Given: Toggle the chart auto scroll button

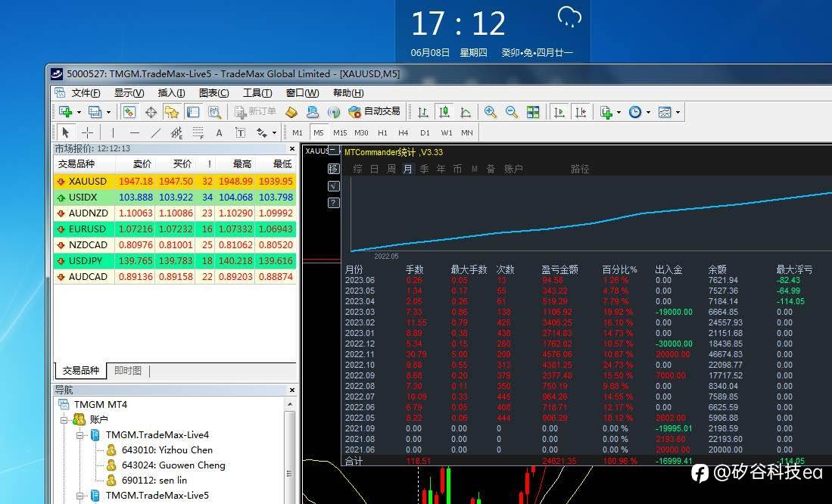Looking at the screenshot, I should pos(559,112).
